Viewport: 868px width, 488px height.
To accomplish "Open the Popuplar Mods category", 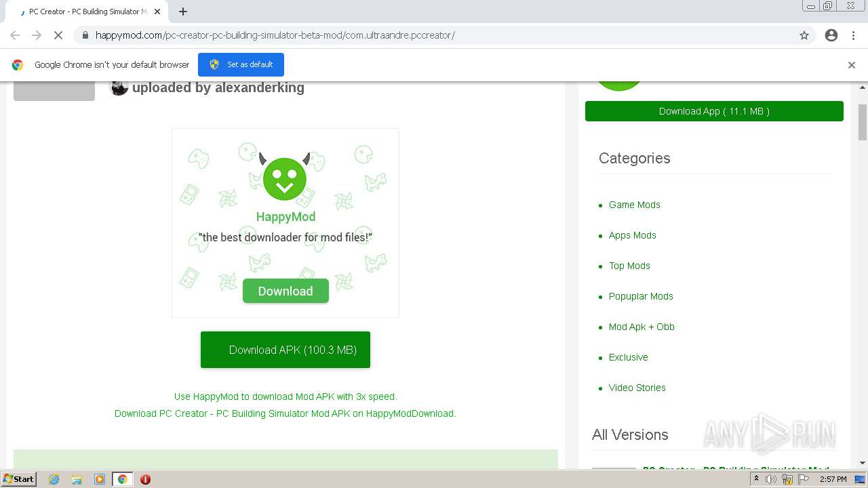I will click(641, 296).
